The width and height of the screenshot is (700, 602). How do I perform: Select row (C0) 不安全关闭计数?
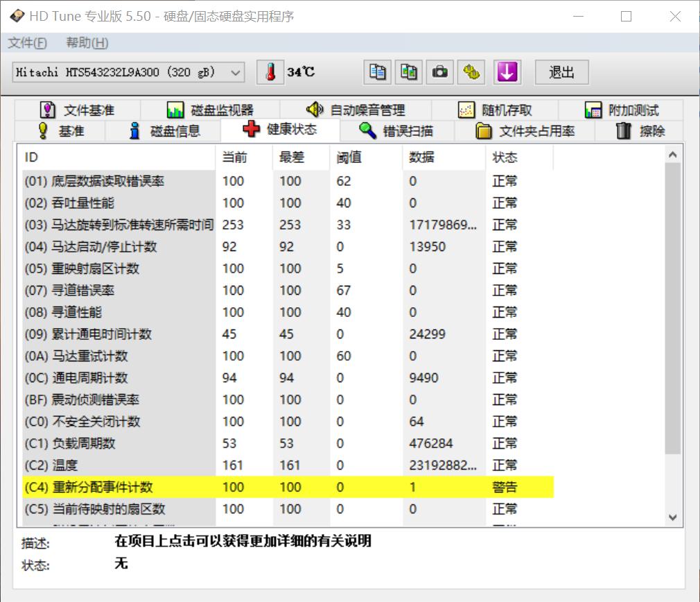288,422
